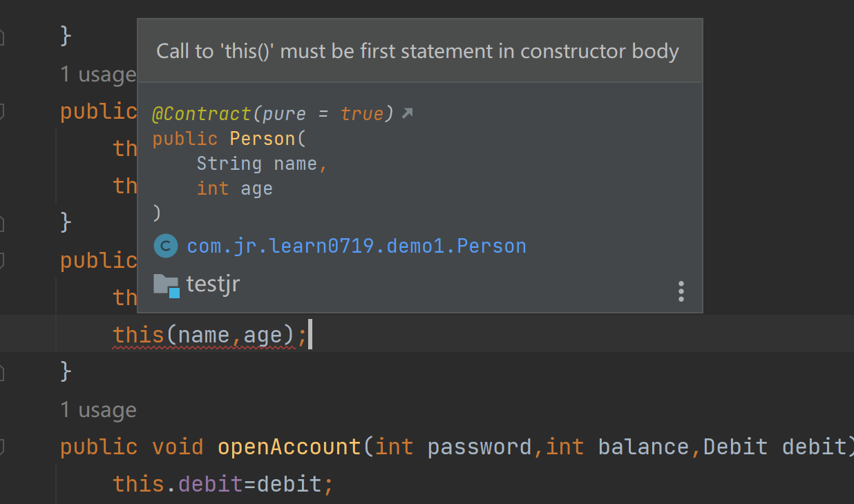Click the "Call to 'this()'" error message text

click(x=417, y=52)
